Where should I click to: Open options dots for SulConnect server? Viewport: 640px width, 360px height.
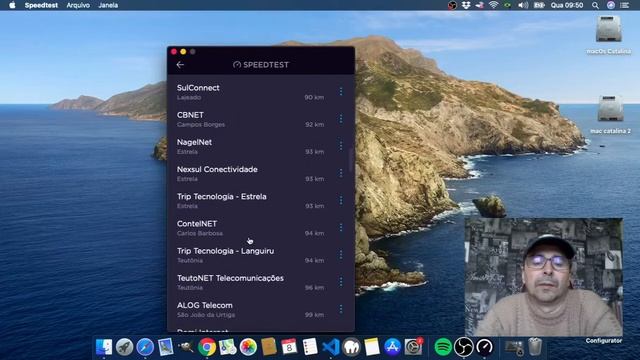pos(341,92)
